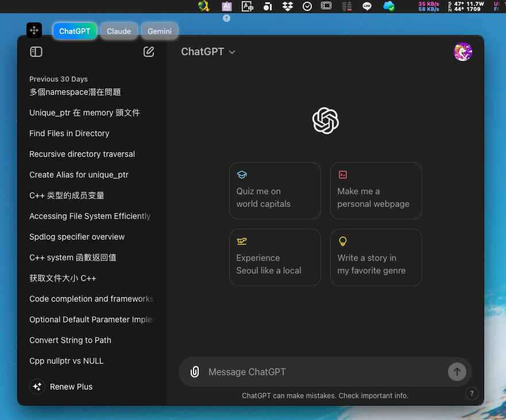Click the terminal icon on webpage card
The height and width of the screenshot is (420, 506).
point(343,175)
